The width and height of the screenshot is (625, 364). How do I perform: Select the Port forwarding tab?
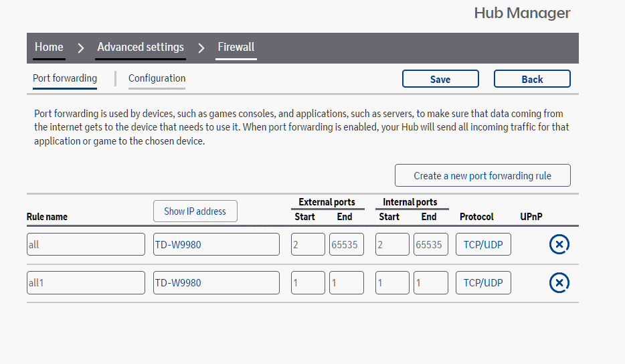pyautogui.click(x=65, y=78)
